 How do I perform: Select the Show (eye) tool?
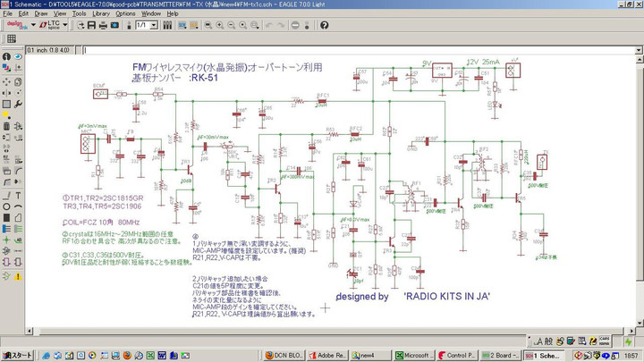(19, 55)
